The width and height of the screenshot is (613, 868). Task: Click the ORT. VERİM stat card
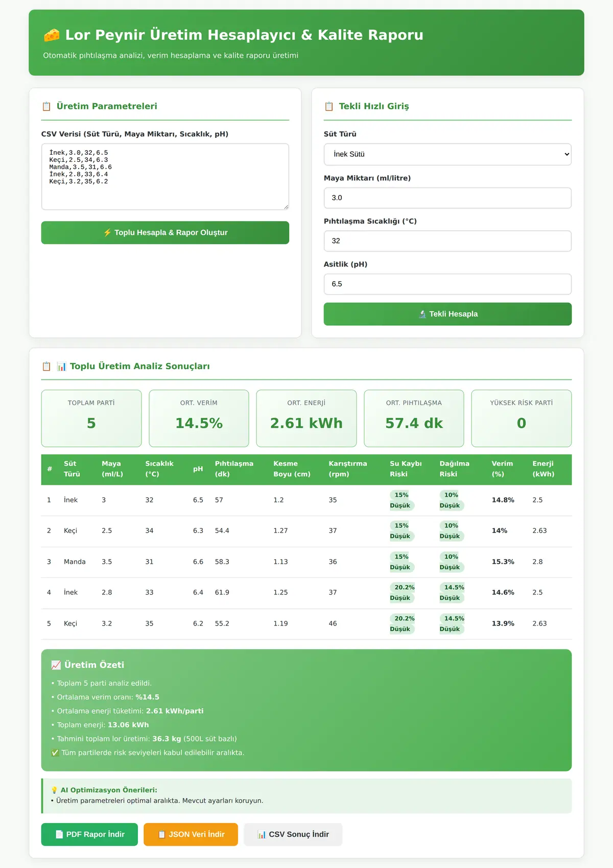pos(199,419)
